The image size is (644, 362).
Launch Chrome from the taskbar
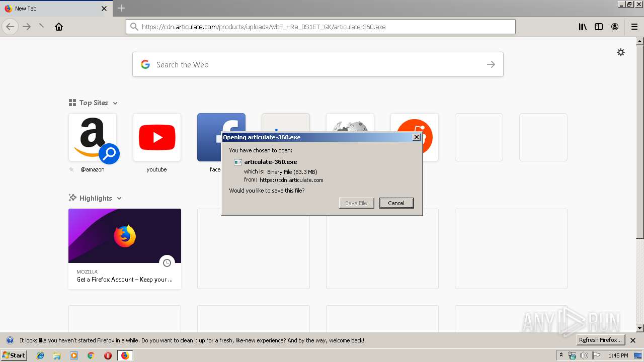(91, 355)
